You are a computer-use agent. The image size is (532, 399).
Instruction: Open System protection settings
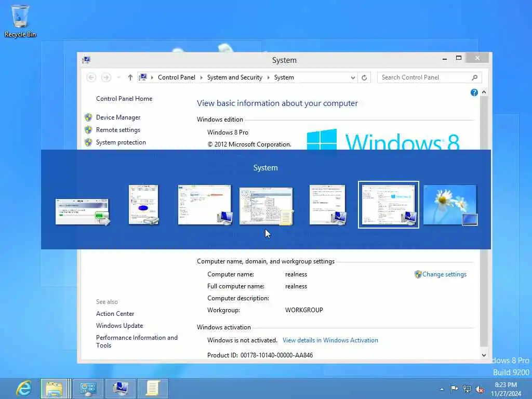[x=121, y=142]
